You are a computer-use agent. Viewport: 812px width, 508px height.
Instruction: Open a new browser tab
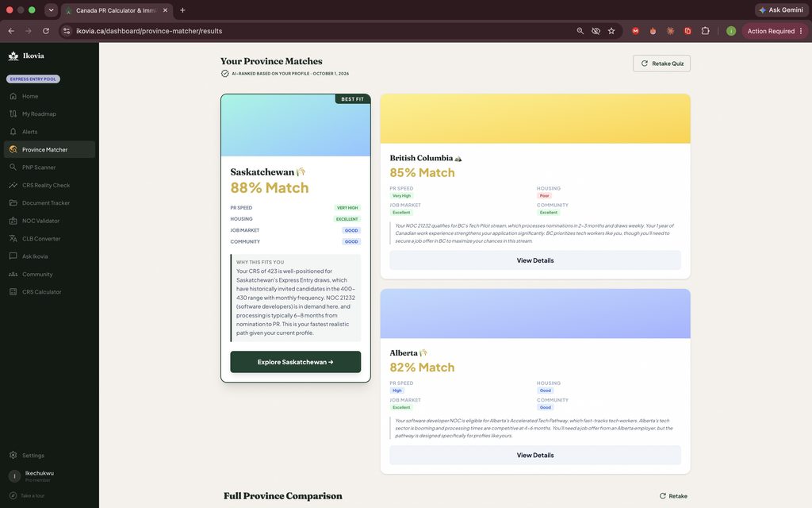(x=182, y=10)
